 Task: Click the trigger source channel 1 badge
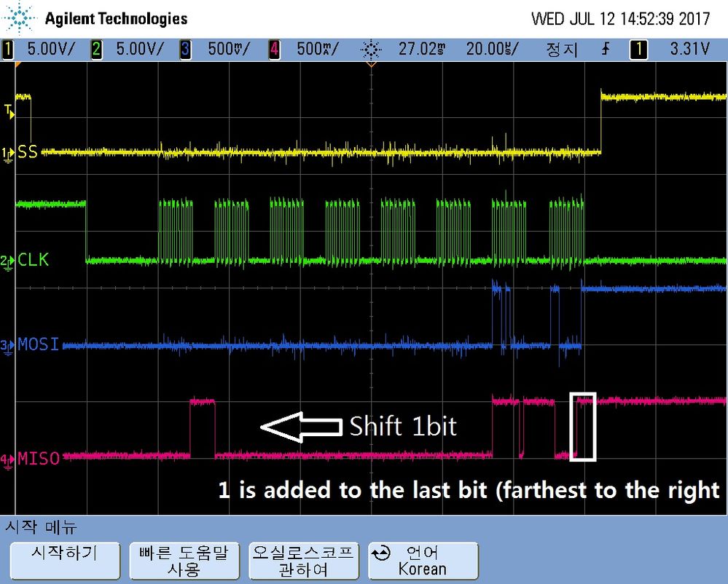[638, 50]
